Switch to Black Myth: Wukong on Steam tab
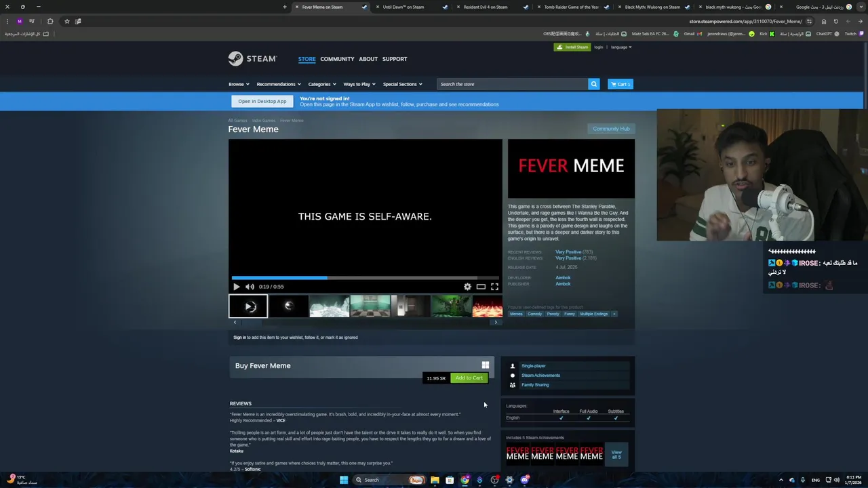 [x=652, y=7]
